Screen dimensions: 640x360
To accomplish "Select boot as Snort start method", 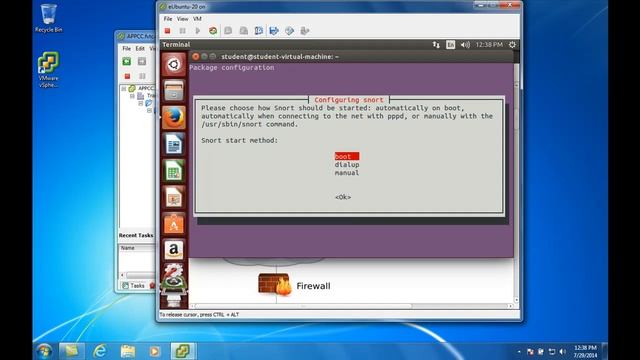I will pos(347,156).
